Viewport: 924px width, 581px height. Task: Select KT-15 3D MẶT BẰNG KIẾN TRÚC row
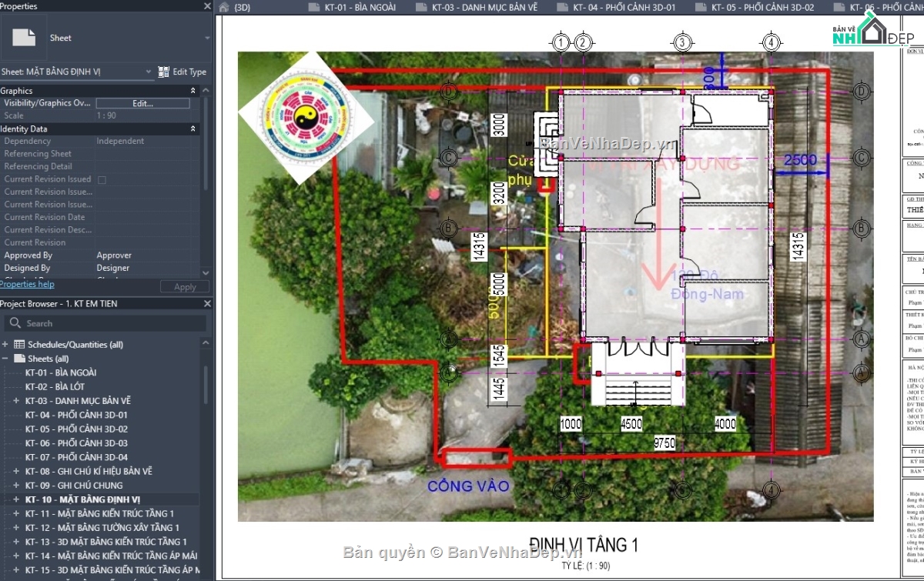(x=112, y=570)
